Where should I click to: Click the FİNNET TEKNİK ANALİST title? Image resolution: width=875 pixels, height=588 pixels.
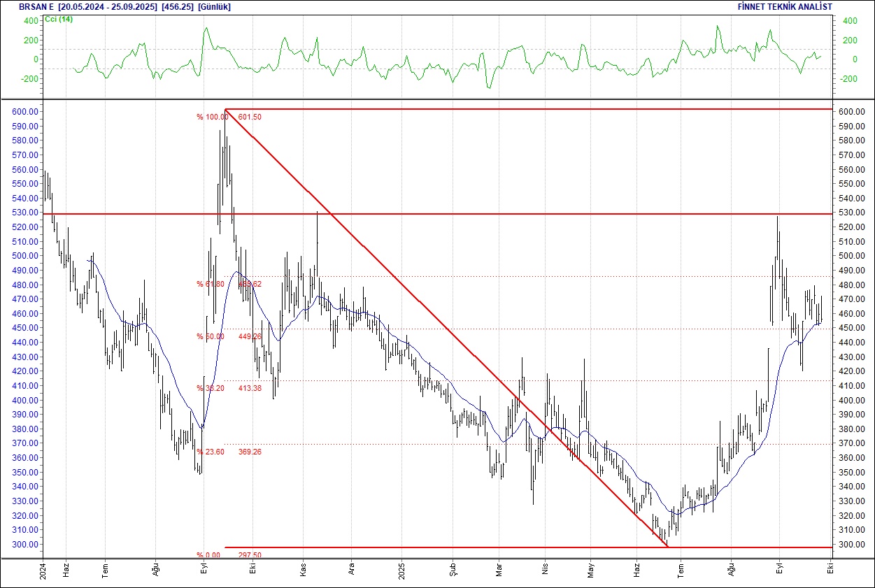(x=785, y=6)
